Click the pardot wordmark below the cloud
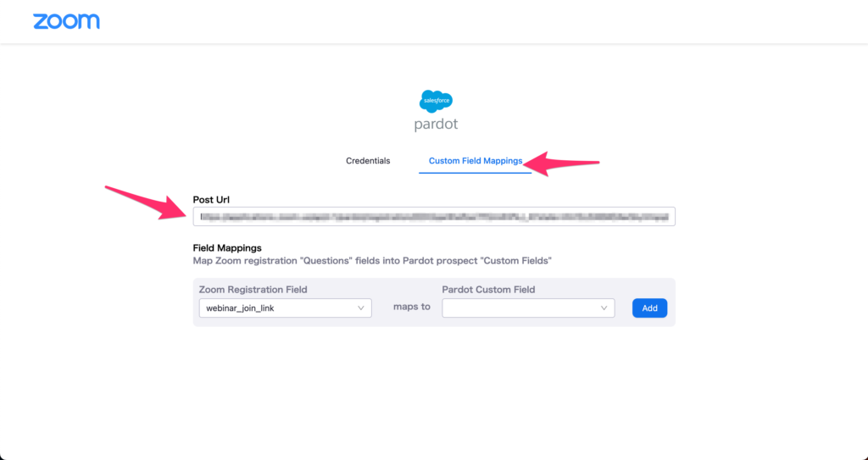868x460 pixels. tap(437, 124)
